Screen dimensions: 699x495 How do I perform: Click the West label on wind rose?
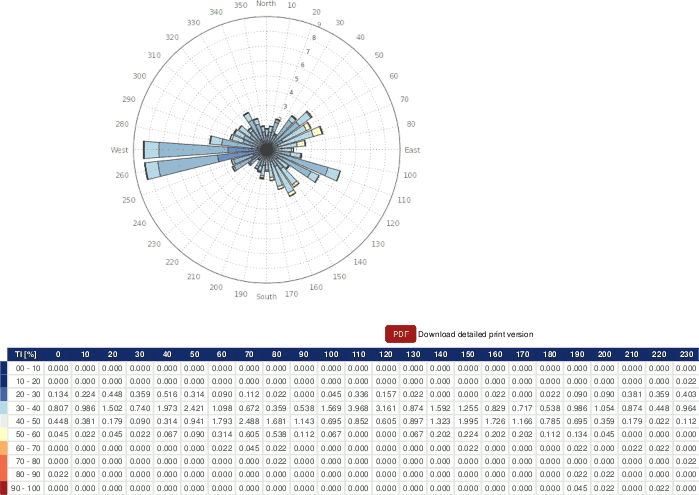point(119,150)
